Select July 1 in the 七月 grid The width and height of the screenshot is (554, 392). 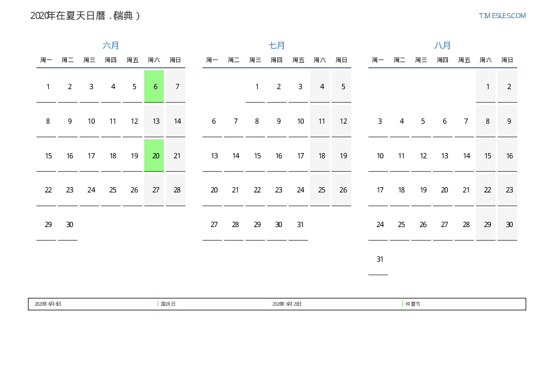pos(257,87)
